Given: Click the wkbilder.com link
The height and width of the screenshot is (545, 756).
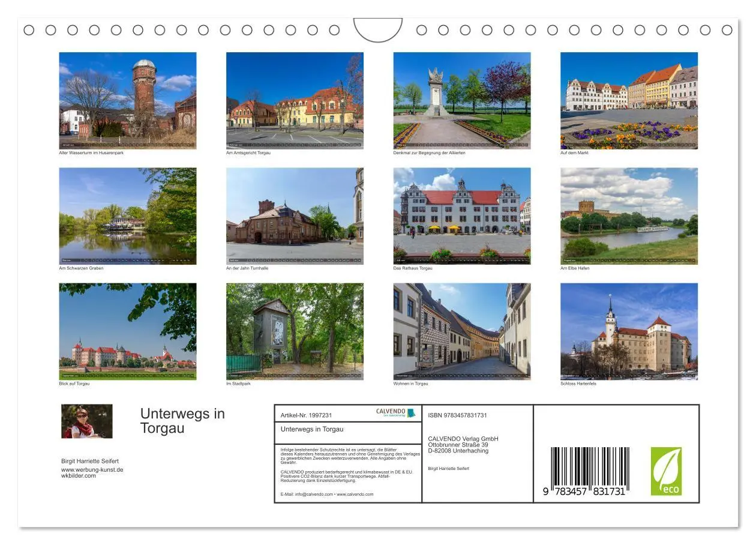Looking at the screenshot, I should [x=79, y=476].
